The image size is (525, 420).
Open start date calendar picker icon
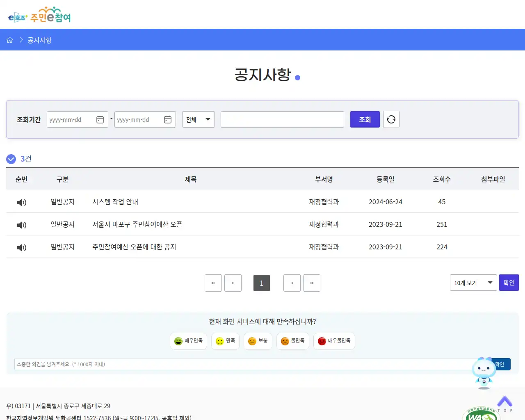point(100,119)
